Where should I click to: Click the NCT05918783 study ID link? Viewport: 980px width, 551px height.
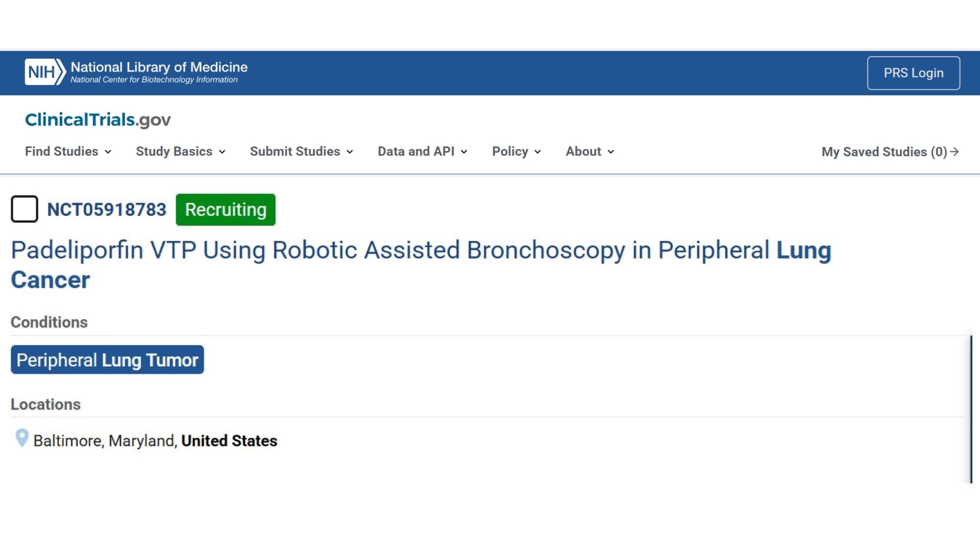pyautogui.click(x=107, y=210)
